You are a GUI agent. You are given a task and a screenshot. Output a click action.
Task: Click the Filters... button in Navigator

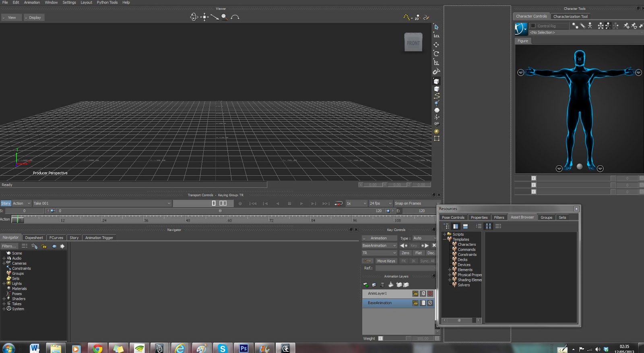[9, 246]
